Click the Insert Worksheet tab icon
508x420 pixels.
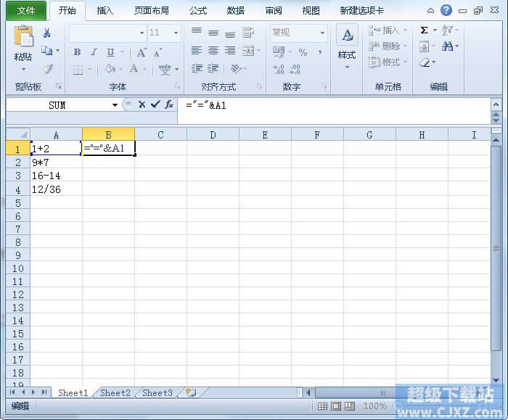[x=191, y=392]
